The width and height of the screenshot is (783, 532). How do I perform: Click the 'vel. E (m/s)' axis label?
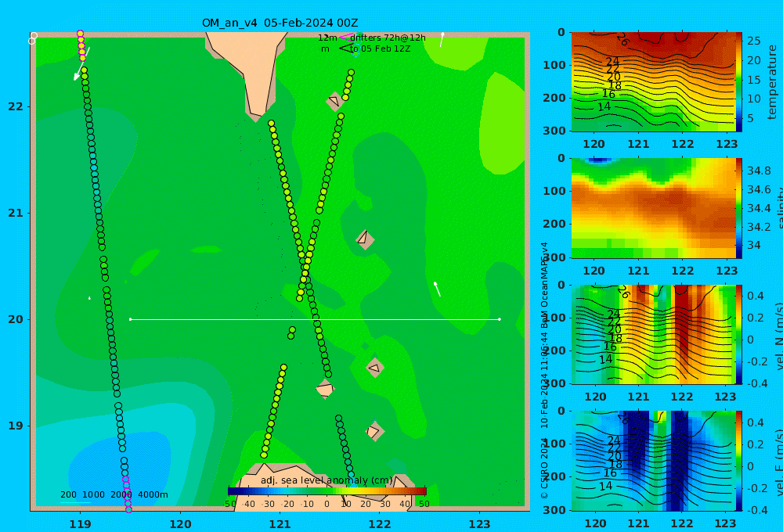(778, 462)
